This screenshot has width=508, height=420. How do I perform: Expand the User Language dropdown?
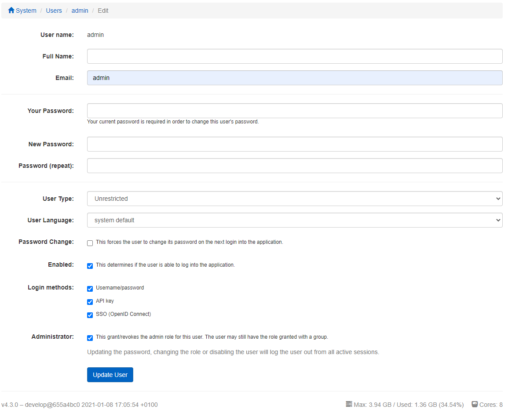[294, 220]
